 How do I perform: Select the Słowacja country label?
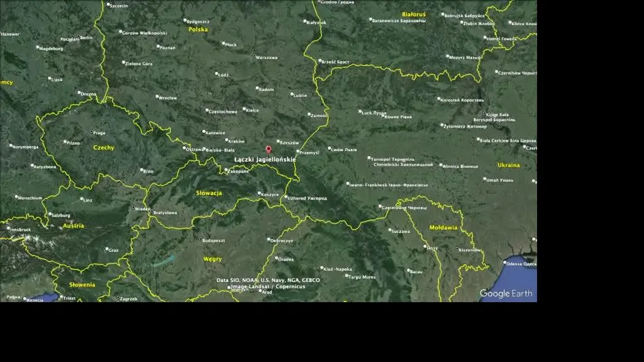(x=209, y=193)
